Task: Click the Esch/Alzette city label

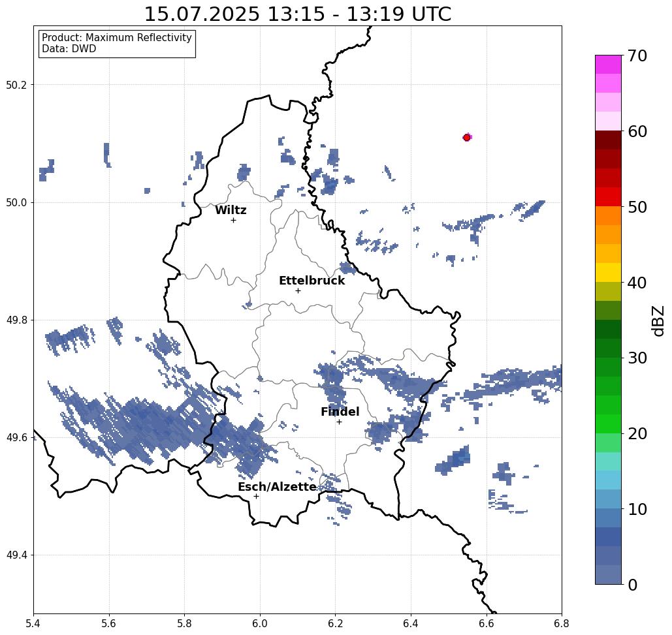Action: [277, 487]
